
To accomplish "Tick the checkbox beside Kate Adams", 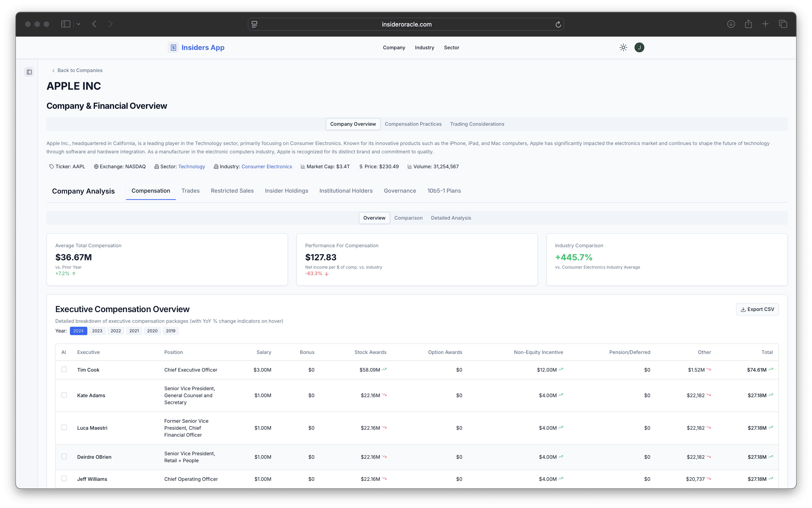I will point(64,395).
